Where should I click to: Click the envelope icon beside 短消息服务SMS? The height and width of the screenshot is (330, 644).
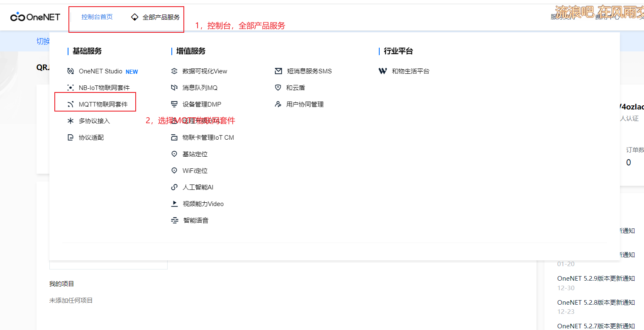tap(278, 71)
